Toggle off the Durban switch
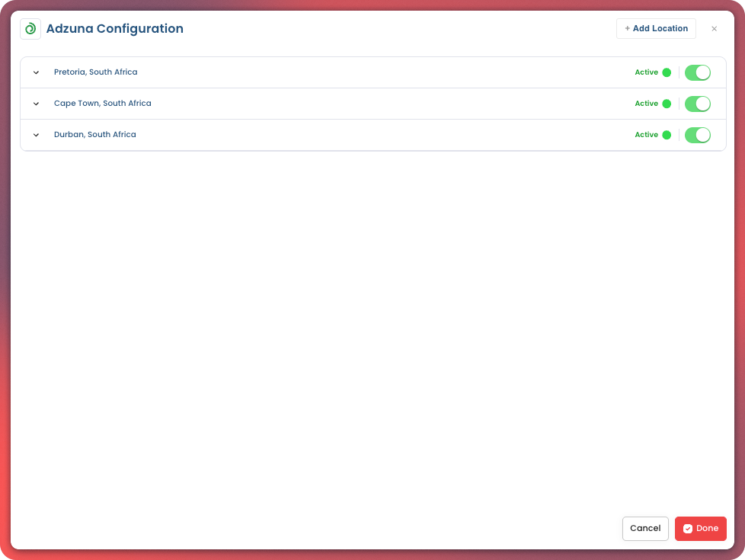 697,134
